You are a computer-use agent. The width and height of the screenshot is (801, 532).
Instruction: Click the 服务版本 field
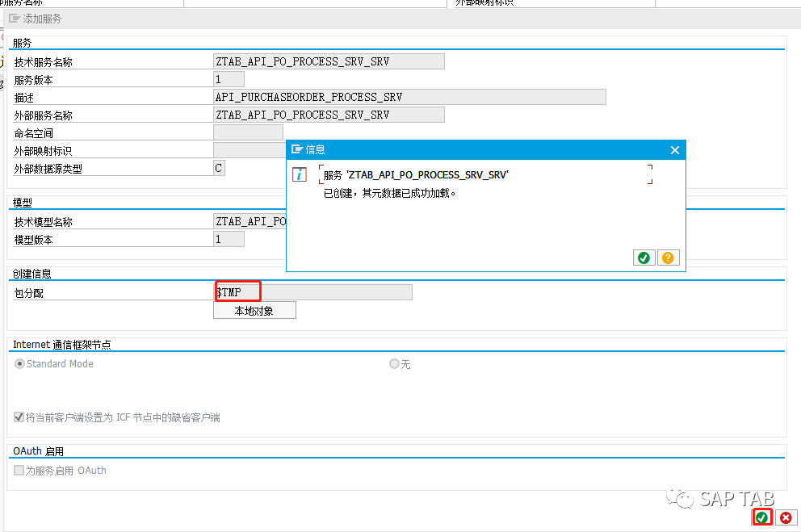pyautogui.click(x=229, y=79)
